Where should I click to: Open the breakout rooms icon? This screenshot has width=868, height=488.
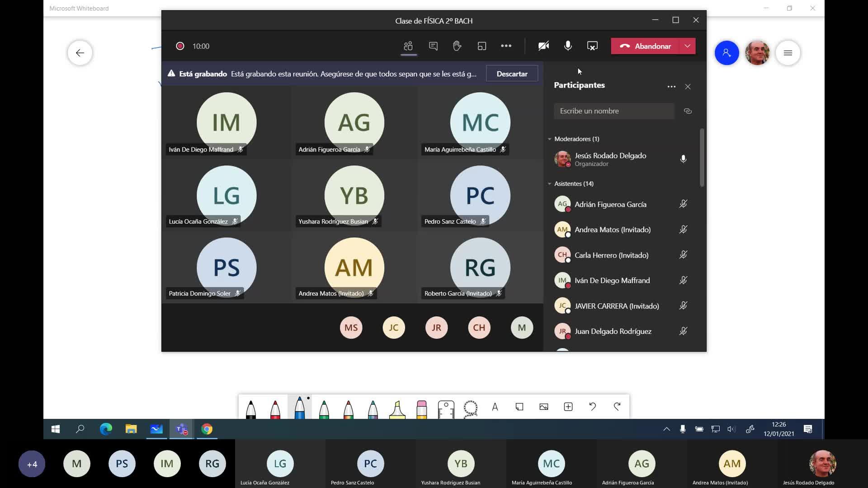click(481, 46)
